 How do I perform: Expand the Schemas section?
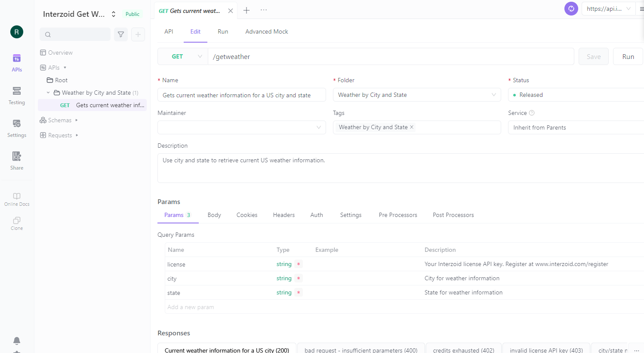tap(77, 120)
